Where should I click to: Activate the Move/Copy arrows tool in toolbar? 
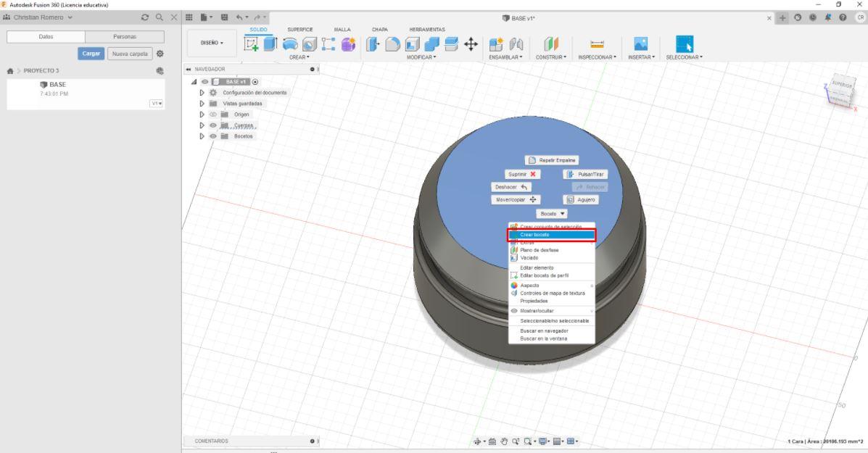tap(471, 44)
